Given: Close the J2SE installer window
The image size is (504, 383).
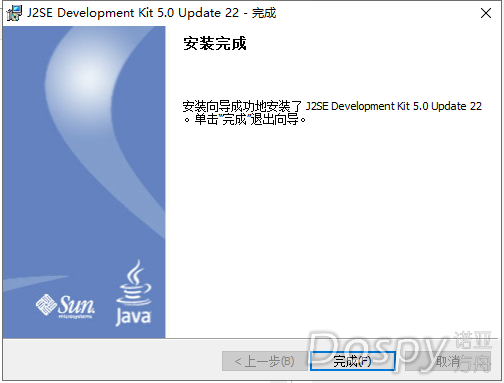Looking at the screenshot, I should (x=486, y=13).
